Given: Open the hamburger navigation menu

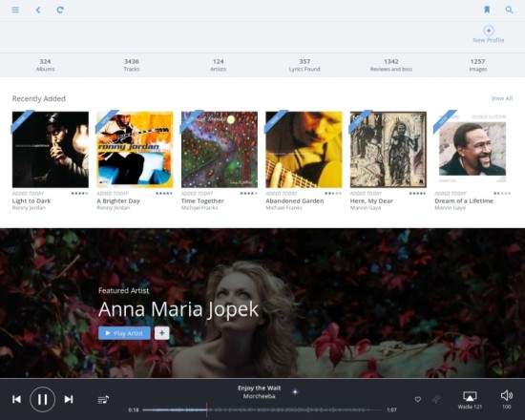Looking at the screenshot, I should (x=15, y=10).
